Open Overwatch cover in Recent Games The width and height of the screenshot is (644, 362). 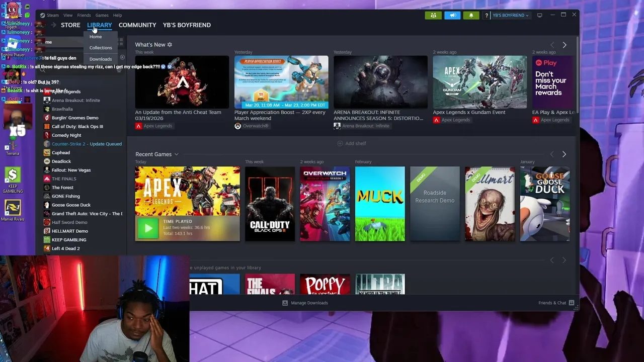[x=325, y=204]
